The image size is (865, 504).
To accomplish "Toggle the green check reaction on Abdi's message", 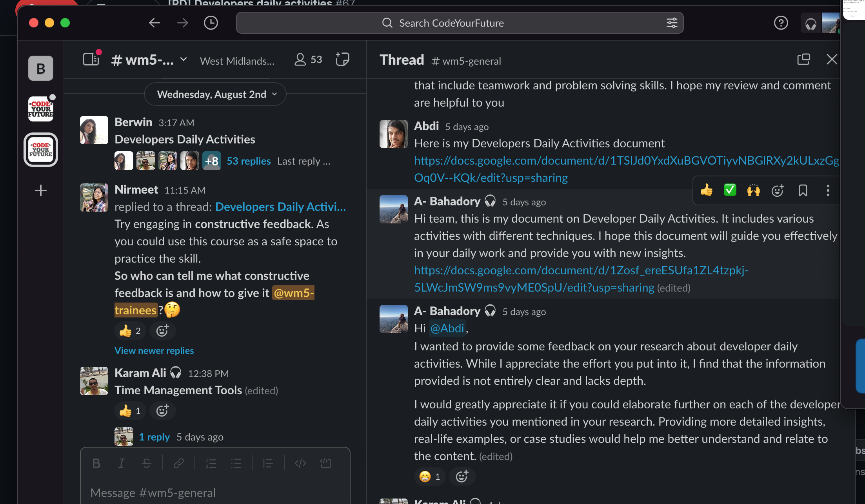I will coord(730,190).
